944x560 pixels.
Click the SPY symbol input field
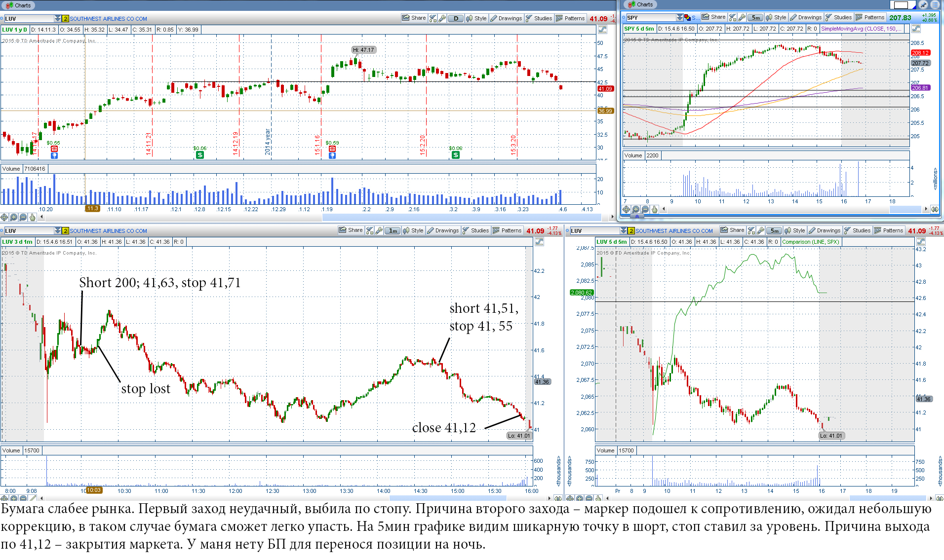tap(651, 18)
